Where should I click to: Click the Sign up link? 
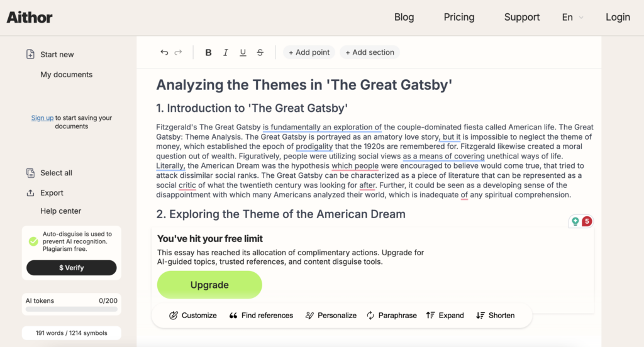42,118
